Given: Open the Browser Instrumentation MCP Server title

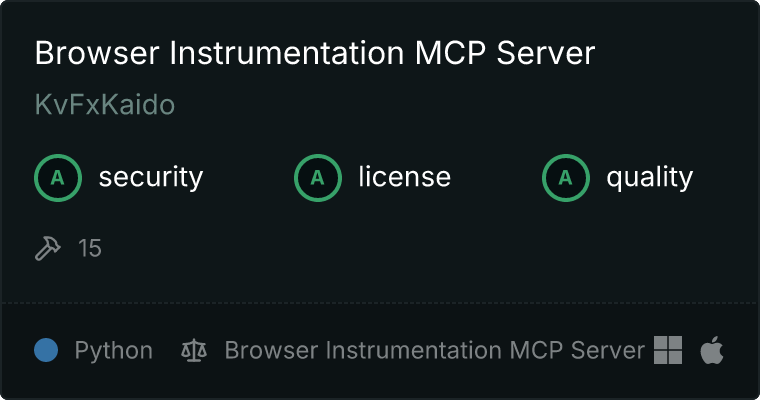Looking at the screenshot, I should point(315,53).
